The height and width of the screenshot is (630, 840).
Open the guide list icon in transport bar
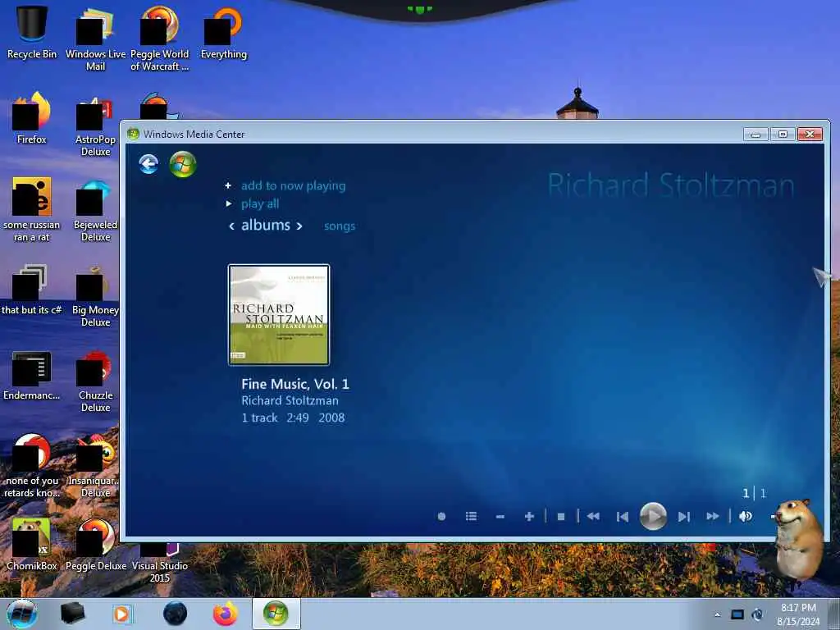pyautogui.click(x=471, y=517)
